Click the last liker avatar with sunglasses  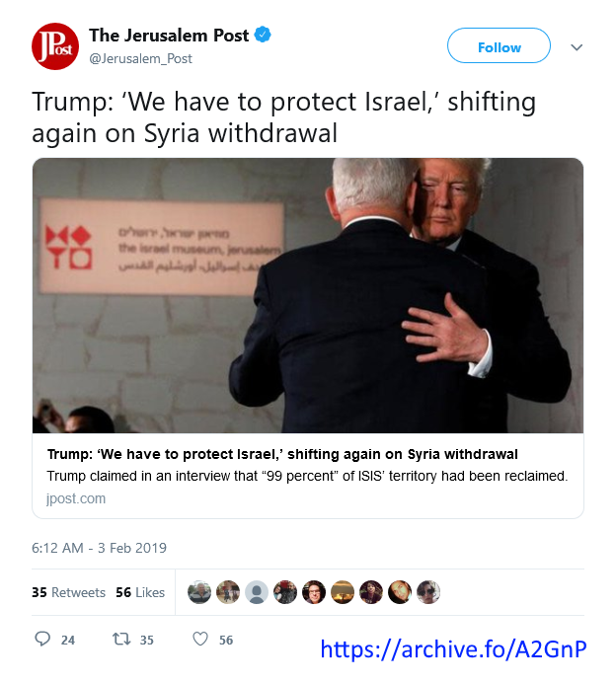click(428, 592)
